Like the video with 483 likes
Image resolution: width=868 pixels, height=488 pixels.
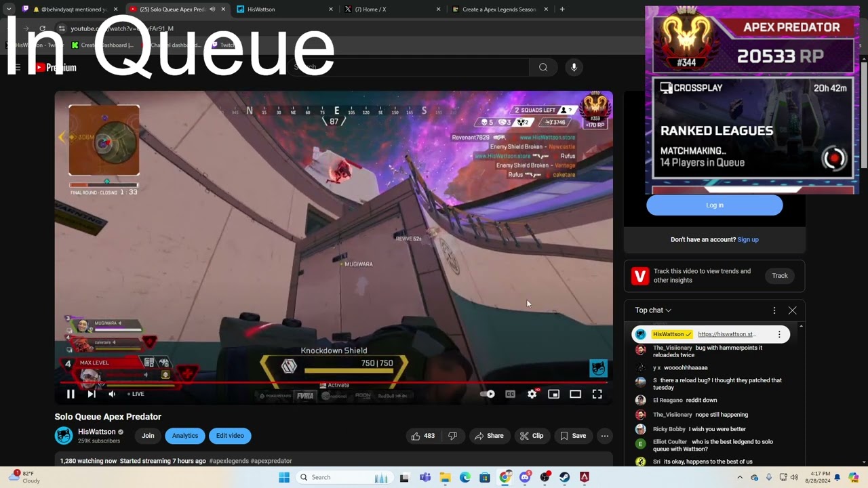point(423,436)
